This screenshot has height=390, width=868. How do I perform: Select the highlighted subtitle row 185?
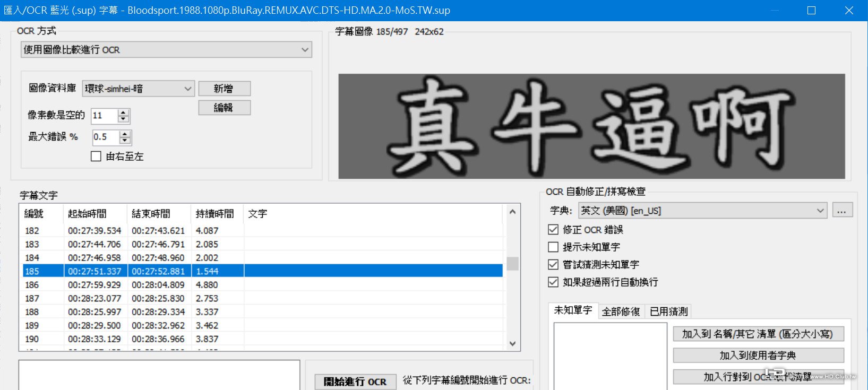click(263, 271)
